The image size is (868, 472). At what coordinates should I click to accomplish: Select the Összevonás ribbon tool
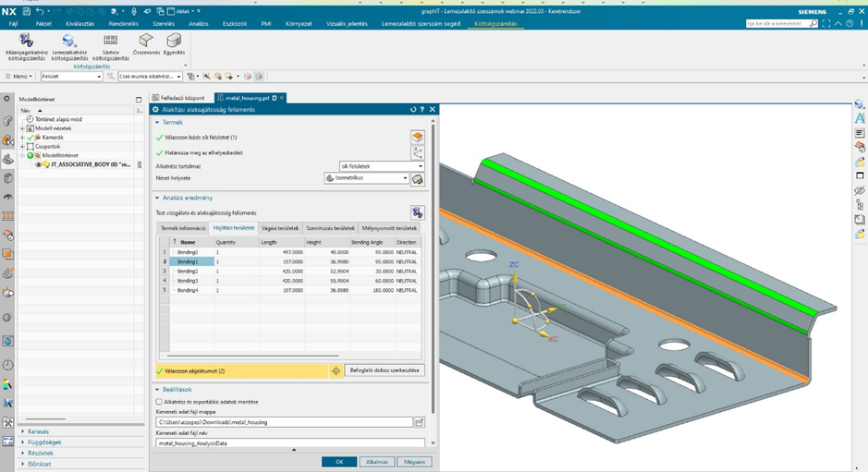click(x=145, y=41)
